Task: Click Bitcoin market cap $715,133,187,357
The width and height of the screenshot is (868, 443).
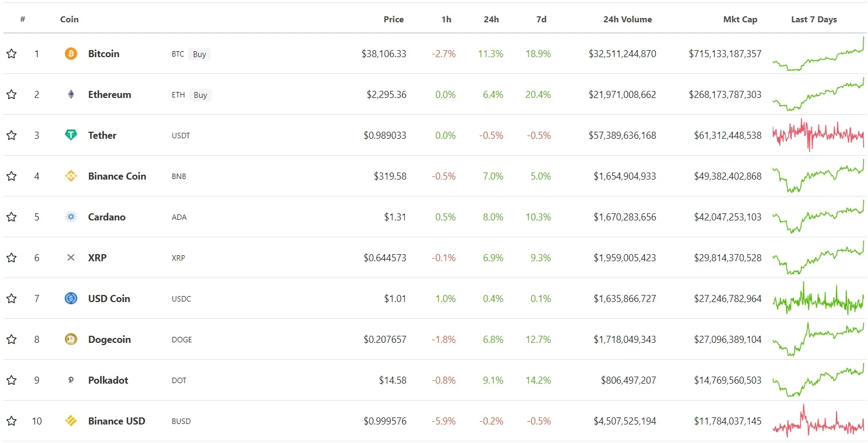Action: click(725, 53)
